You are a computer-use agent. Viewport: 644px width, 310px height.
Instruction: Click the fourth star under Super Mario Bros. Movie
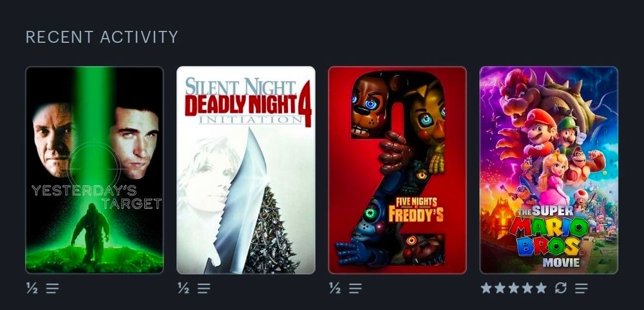tap(527, 288)
